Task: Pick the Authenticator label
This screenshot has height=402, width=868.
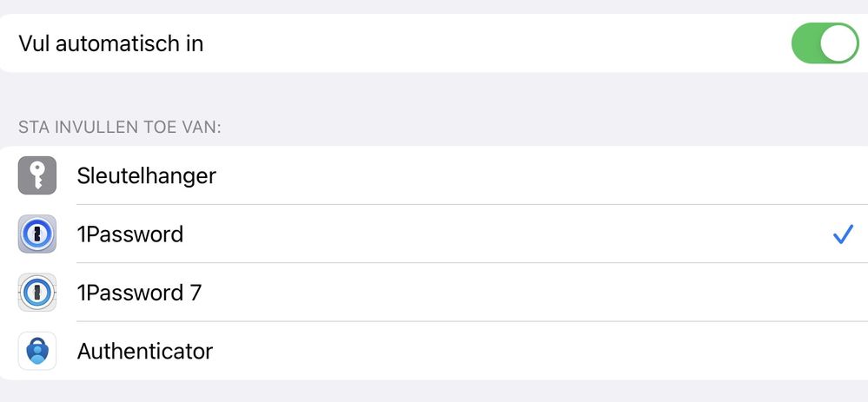Action: click(x=145, y=351)
